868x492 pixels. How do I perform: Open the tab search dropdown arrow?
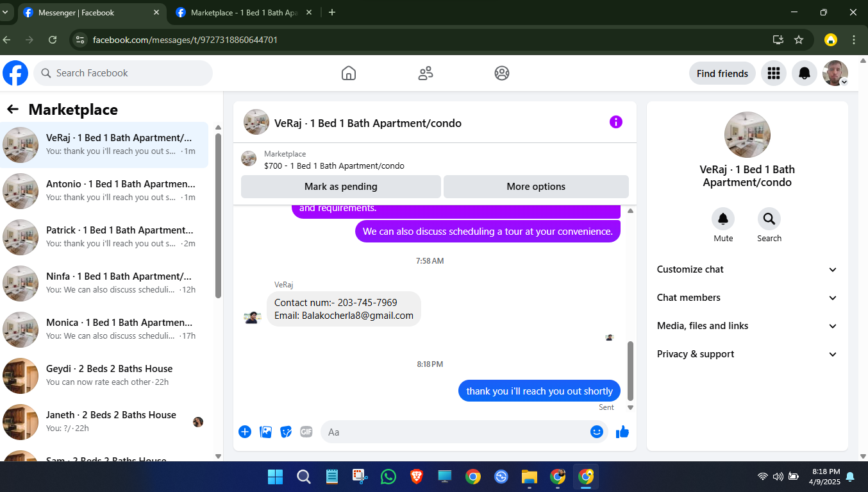[5, 12]
